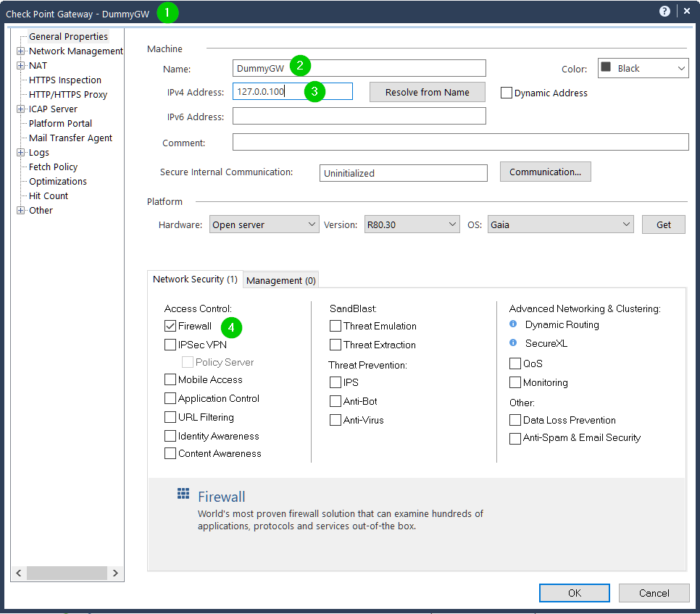Click the tree pane horizontal scrollbar thumb

(x=67, y=573)
